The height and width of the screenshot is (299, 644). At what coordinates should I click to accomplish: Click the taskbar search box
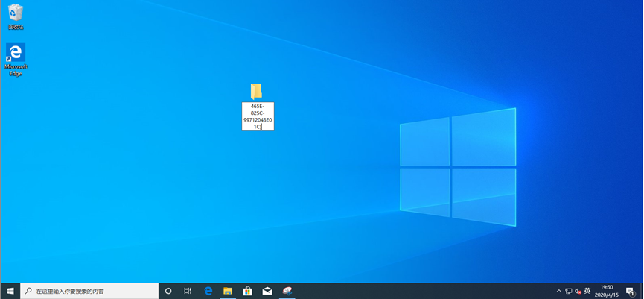(89, 291)
